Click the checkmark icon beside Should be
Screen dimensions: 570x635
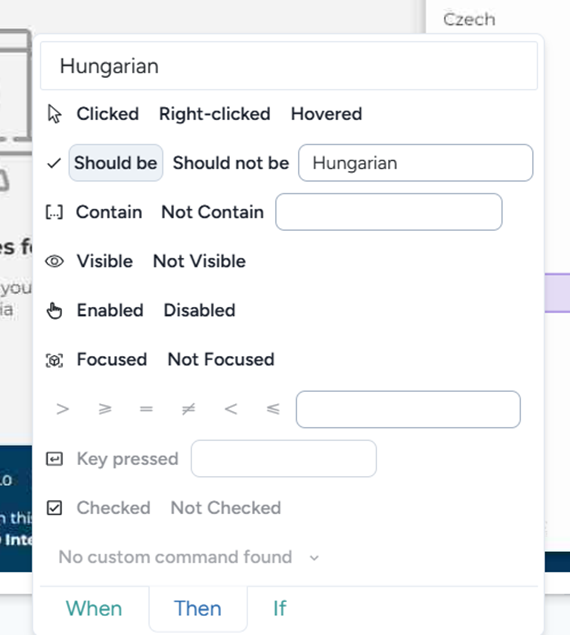[54, 163]
